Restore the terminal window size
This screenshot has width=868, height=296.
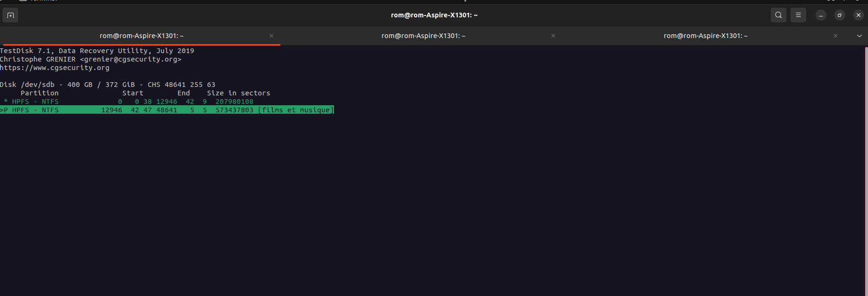[840, 16]
